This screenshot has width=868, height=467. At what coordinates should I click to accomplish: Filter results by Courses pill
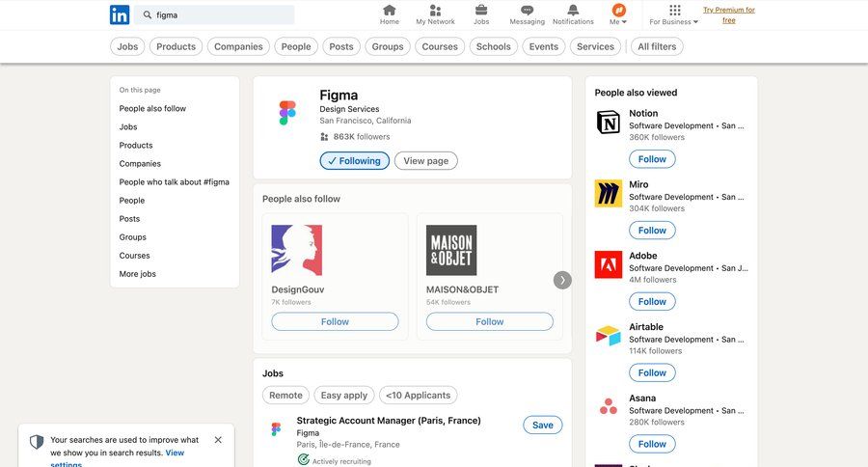click(x=440, y=46)
